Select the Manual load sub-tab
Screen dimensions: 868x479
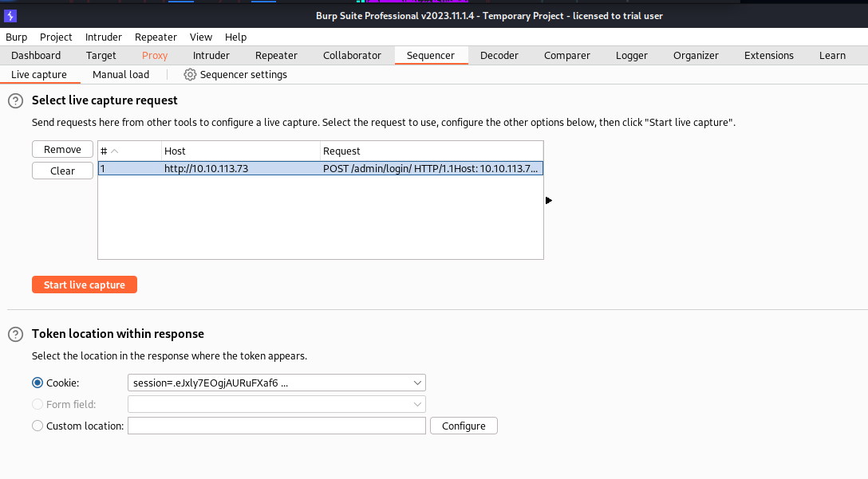[x=120, y=75]
